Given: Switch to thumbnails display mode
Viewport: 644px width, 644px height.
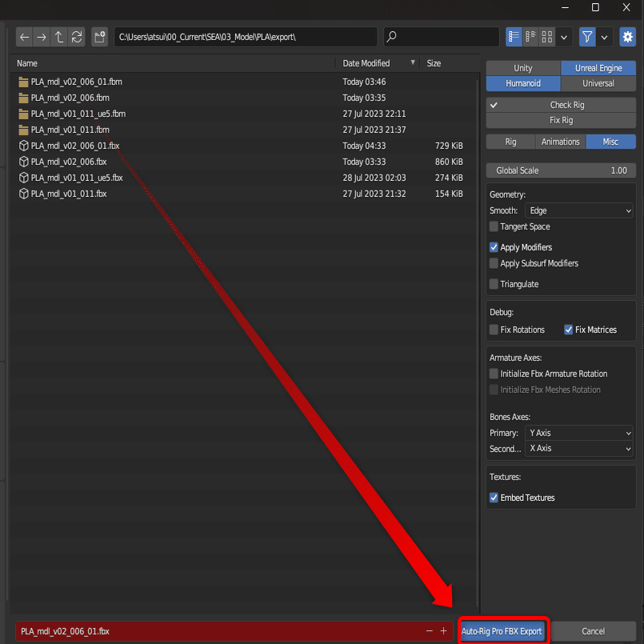Looking at the screenshot, I should tap(547, 38).
